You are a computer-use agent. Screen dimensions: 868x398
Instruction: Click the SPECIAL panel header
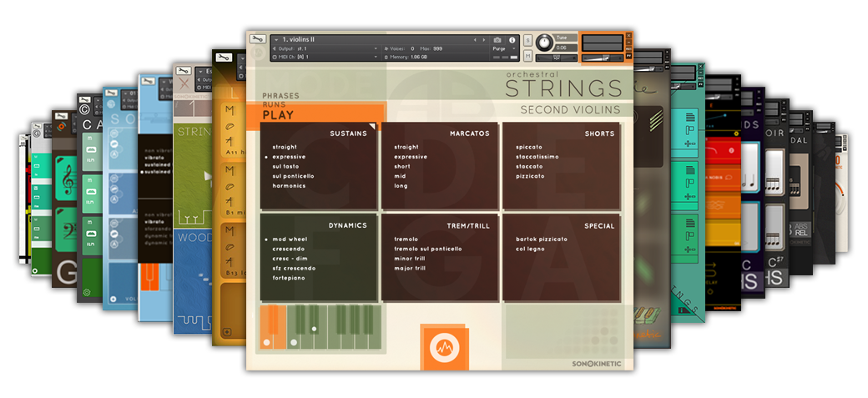pyautogui.click(x=599, y=225)
